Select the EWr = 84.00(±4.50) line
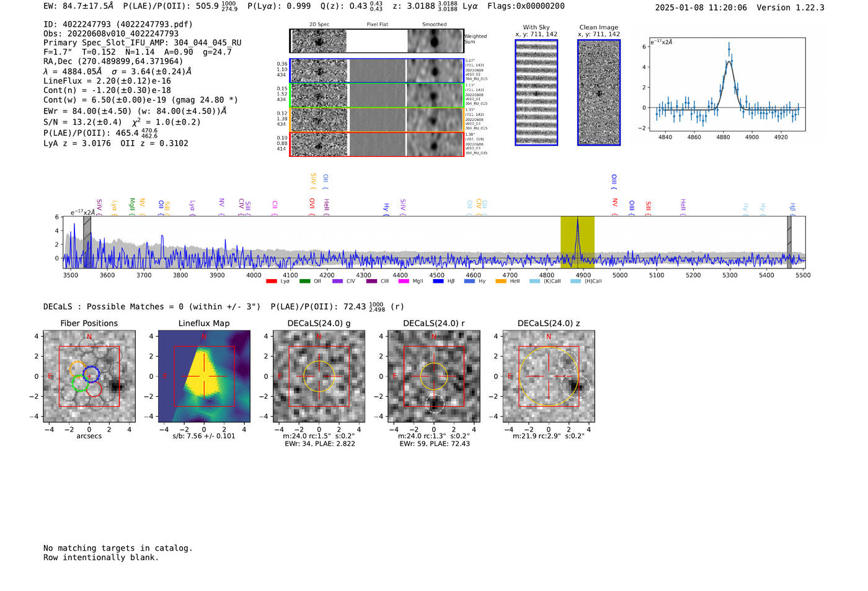This screenshot has height=591, width=868. pyautogui.click(x=135, y=111)
